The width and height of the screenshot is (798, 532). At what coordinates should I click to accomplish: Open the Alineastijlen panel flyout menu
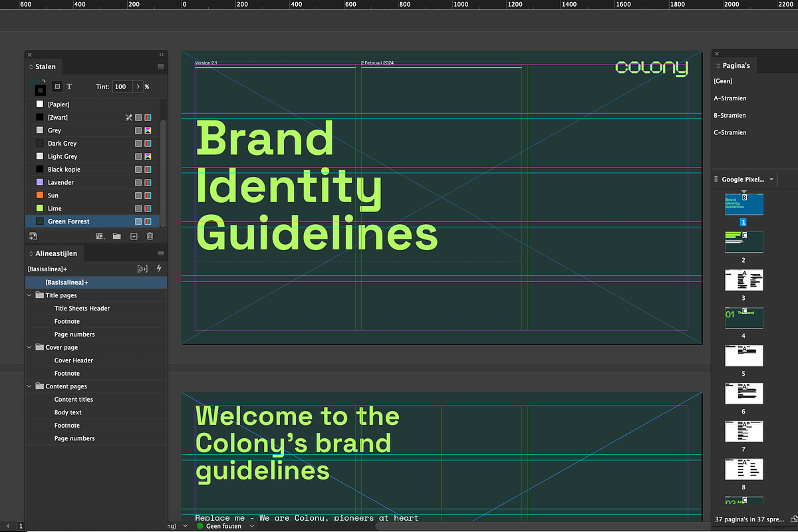pyautogui.click(x=160, y=253)
